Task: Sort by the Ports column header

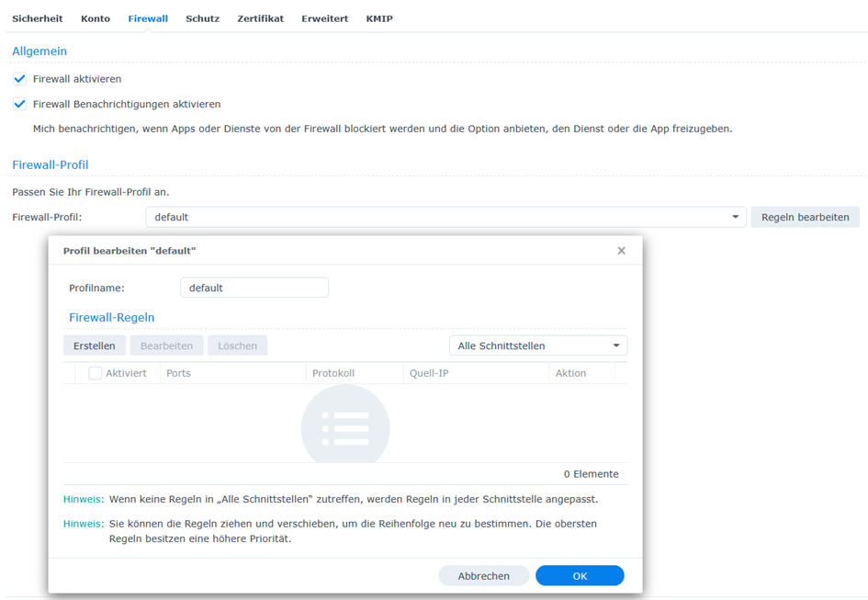Action: point(232,373)
